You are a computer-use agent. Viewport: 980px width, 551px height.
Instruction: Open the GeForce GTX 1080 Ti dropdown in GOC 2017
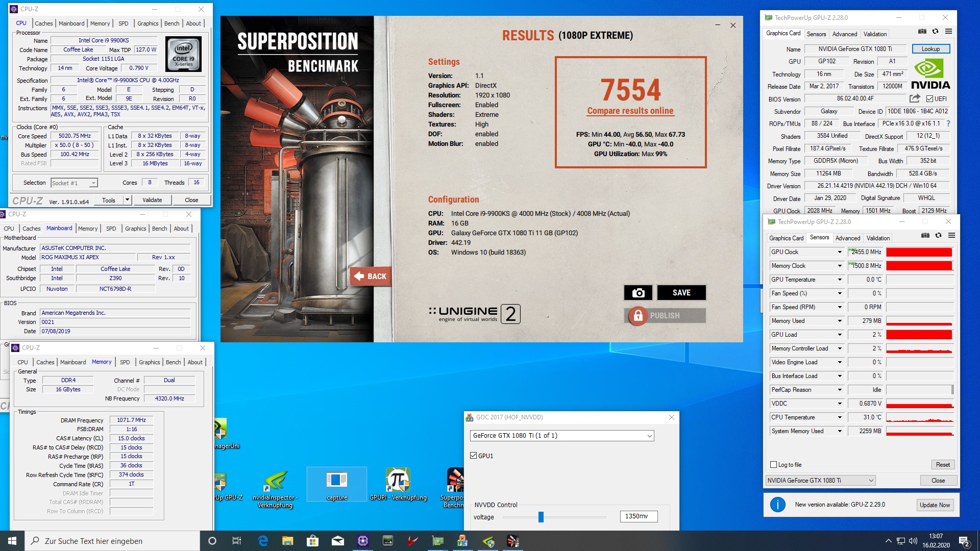[562, 436]
